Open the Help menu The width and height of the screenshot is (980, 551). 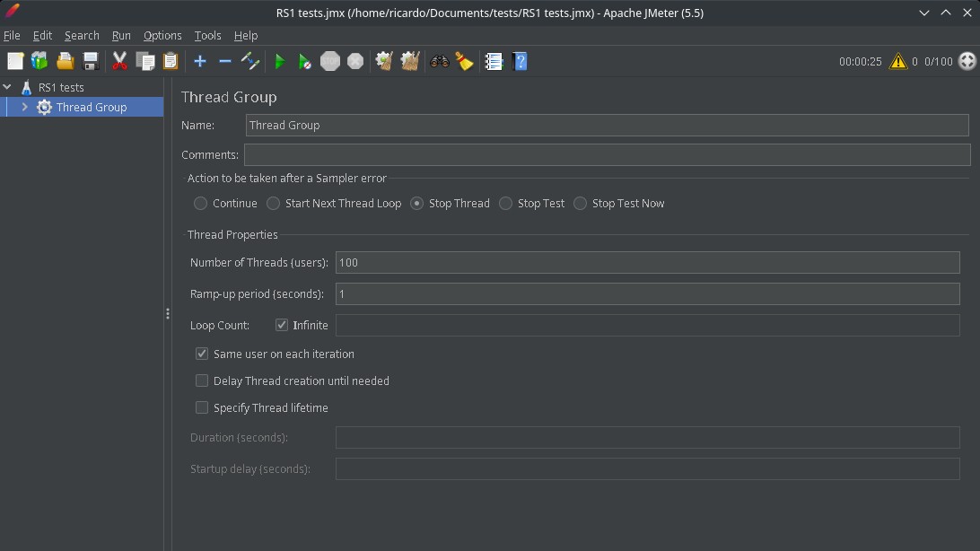point(246,36)
